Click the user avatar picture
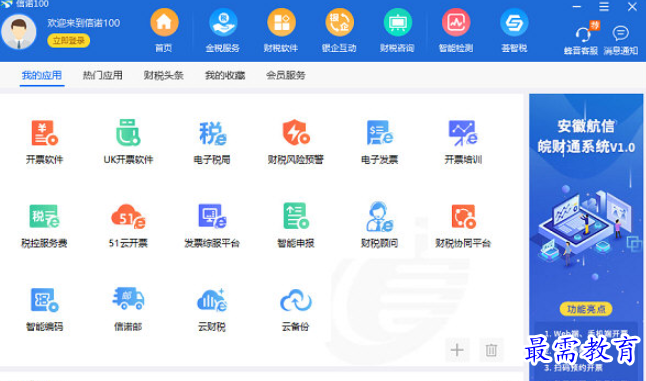646x381 pixels. click(19, 32)
